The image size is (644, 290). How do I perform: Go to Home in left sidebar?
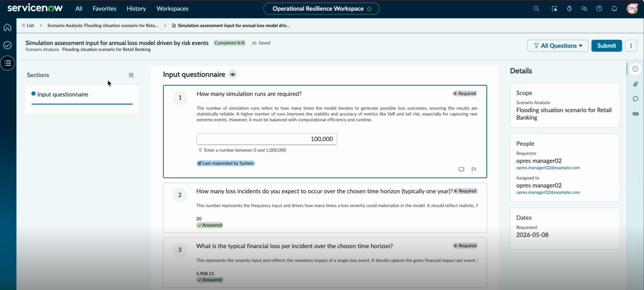(8, 27)
